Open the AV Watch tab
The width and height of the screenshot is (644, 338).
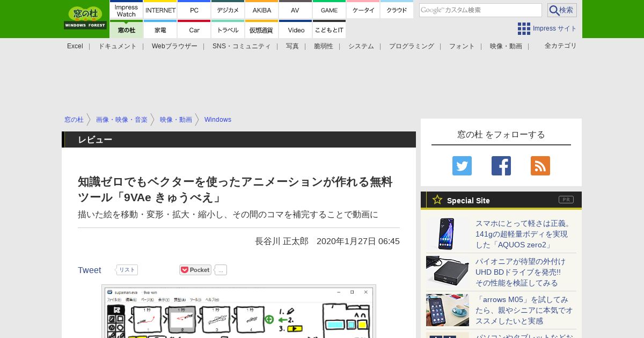(296, 10)
